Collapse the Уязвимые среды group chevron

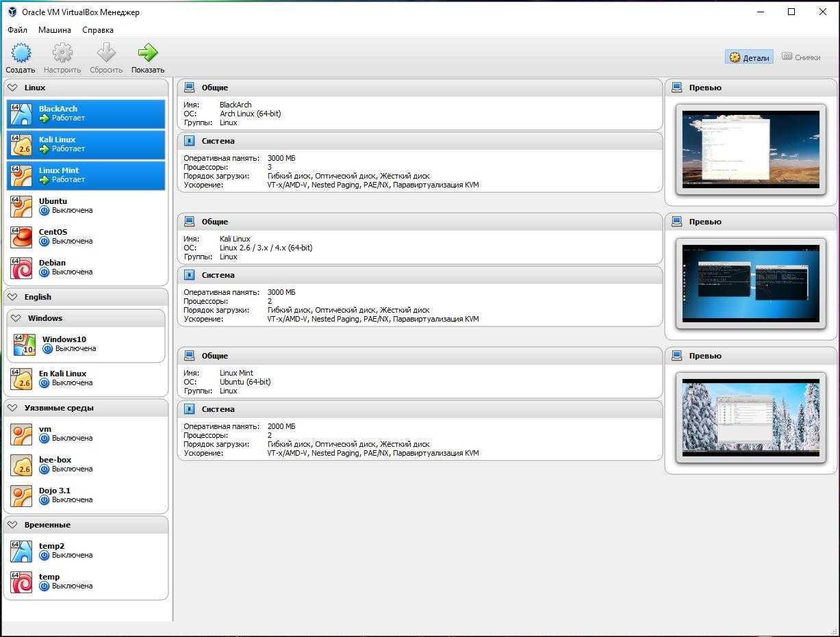click(x=12, y=408)
